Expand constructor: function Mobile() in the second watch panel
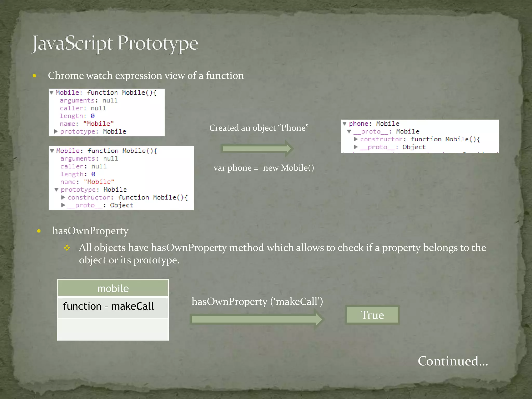Image resolution: width=532 pixels, height=399 pixels. point(63,197)
